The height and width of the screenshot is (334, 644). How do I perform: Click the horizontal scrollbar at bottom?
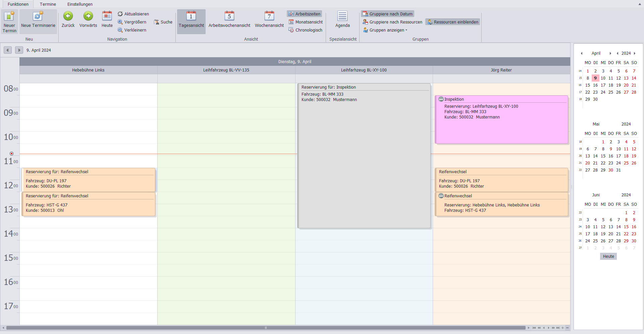(265, 328)
